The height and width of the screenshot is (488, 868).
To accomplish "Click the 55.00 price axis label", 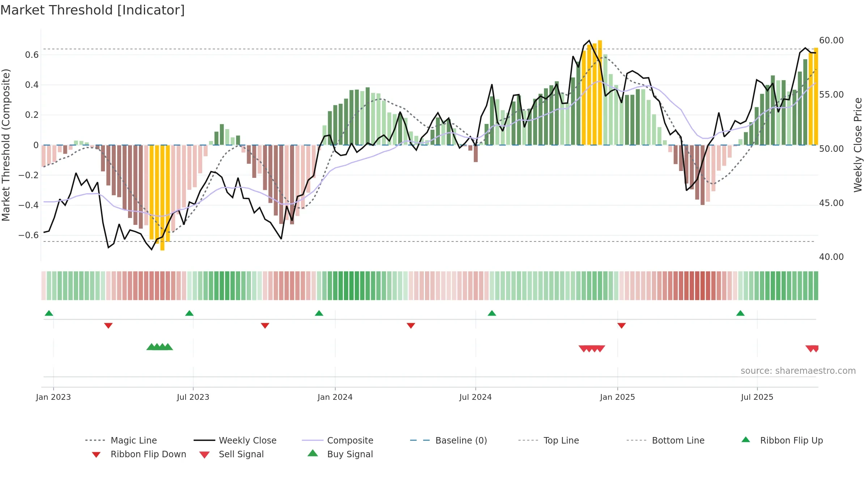I will pos(831,95).
